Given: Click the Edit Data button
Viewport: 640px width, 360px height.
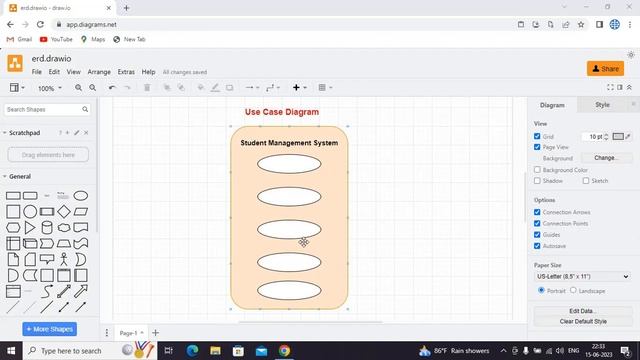Looking at the screenshot, I should point(583,311).
